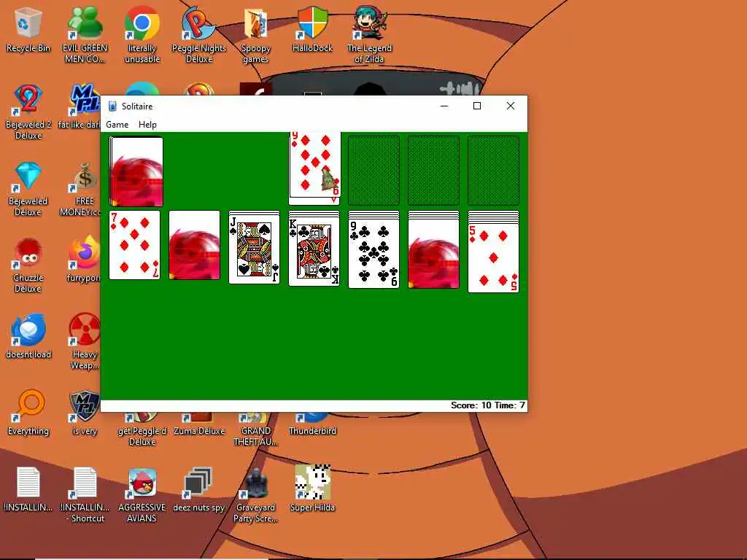Image resolution: width=747 pixels, height=560 pixels.
Task: Launch Chuzzle Deluxe shortcut
Action: click(28, 265)
